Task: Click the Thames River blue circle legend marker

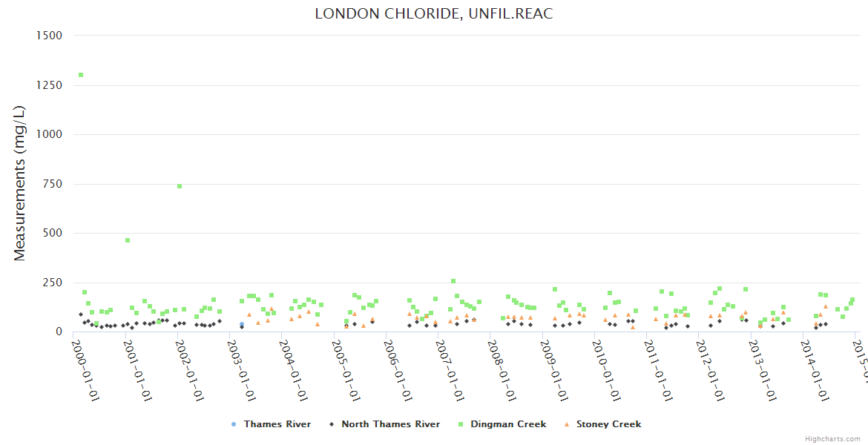Action: click(x=234, y=424)
